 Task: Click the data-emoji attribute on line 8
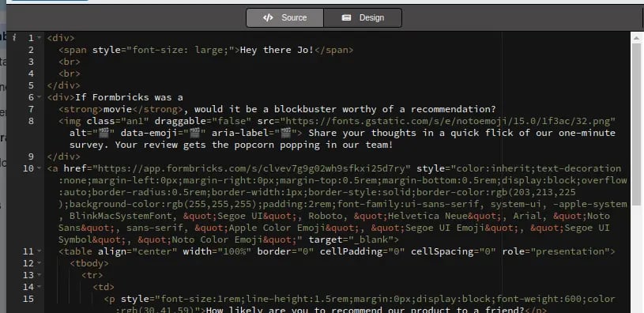163,133
